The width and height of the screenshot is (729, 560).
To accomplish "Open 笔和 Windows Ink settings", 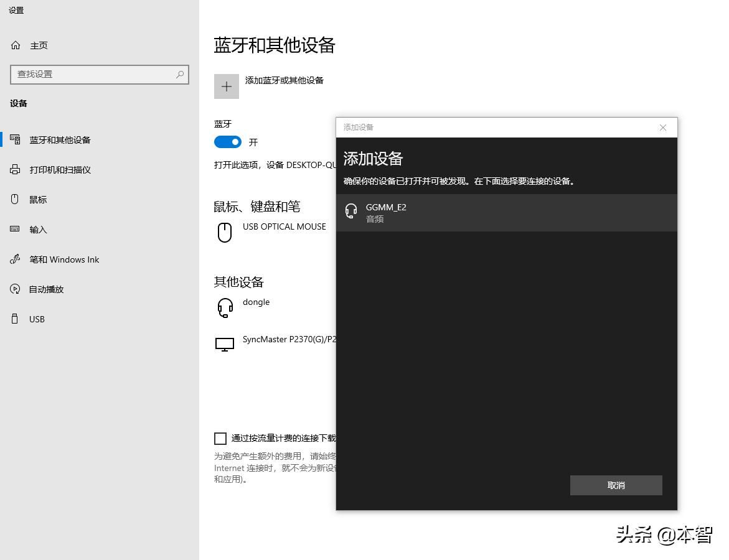I will [64, 259].
